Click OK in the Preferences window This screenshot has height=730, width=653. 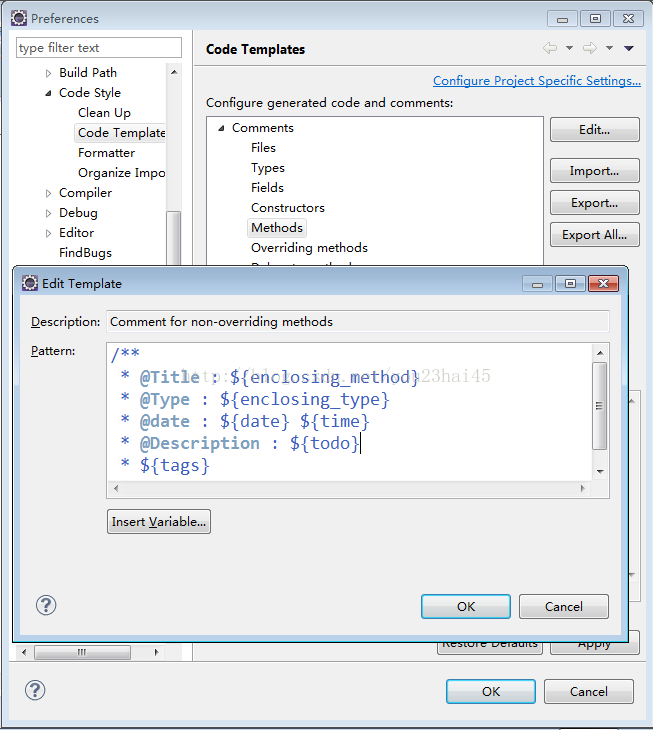click(x=491, y=691)
